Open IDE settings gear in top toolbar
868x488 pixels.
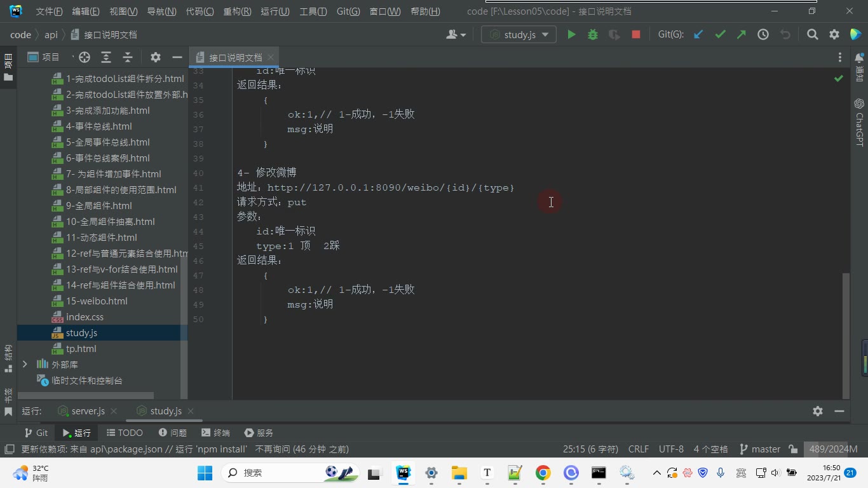(834, 35)
